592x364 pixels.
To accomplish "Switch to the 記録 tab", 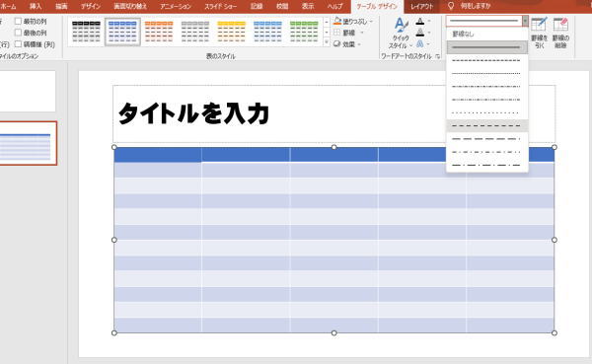I will click(x=257, y=7).
